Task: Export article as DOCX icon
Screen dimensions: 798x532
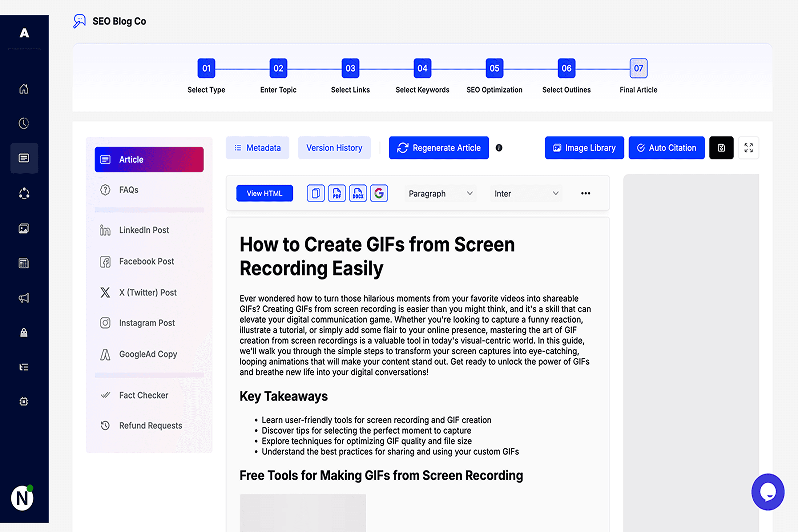Action: tap(358, 193)
